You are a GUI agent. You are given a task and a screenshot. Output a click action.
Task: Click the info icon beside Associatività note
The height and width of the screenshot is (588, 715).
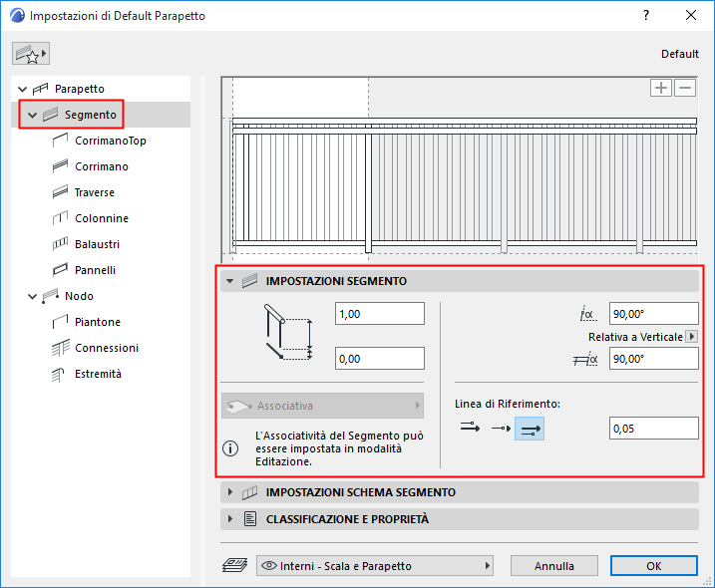230,448
